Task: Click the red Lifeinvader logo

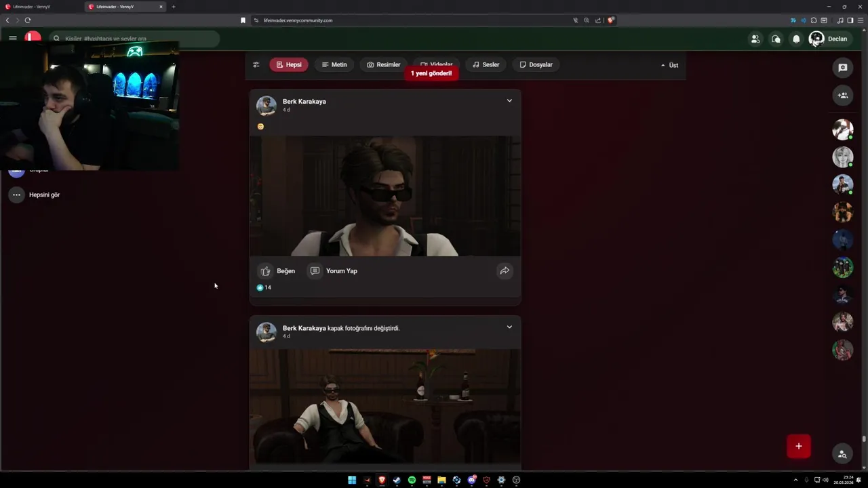Action: pyautogui.click(x=33, y=36)
